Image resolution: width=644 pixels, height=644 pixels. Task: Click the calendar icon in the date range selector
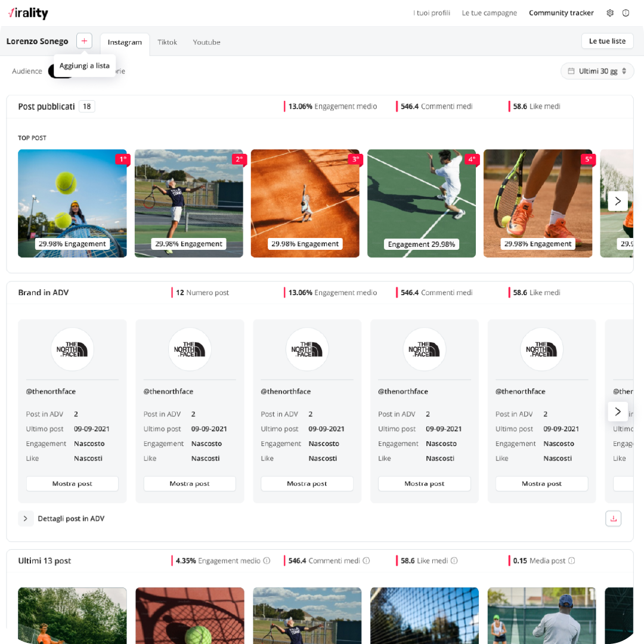pyautogui.click(x=571, y=70)
